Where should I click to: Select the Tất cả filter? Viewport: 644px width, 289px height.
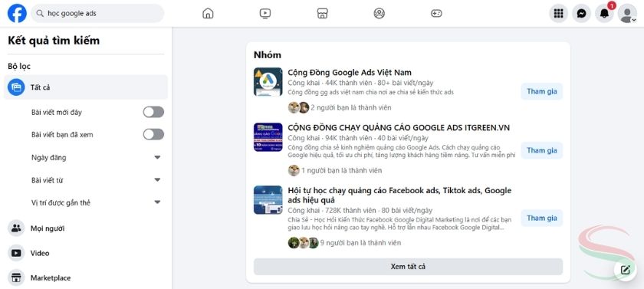tap(85, 87)
